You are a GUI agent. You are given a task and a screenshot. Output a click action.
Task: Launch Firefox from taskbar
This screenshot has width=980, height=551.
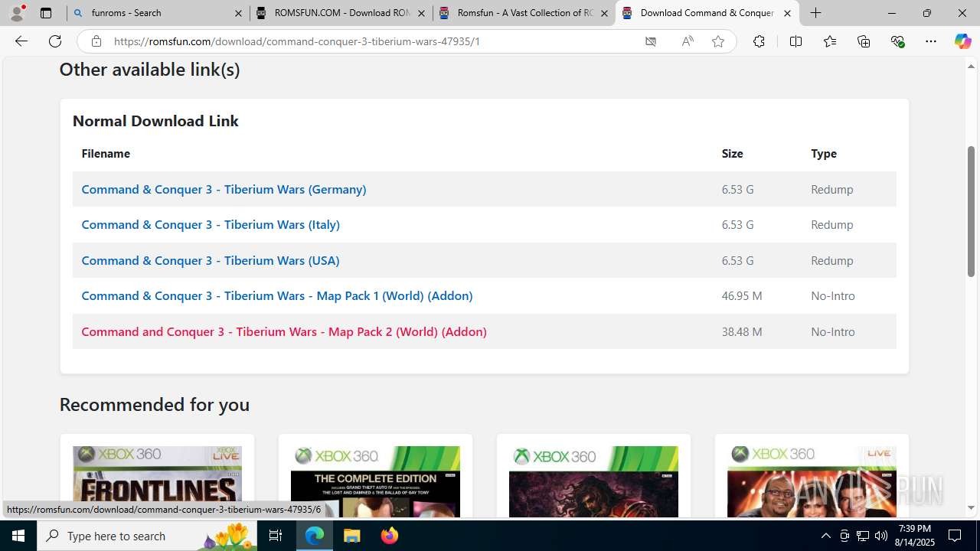click(390, 536)
